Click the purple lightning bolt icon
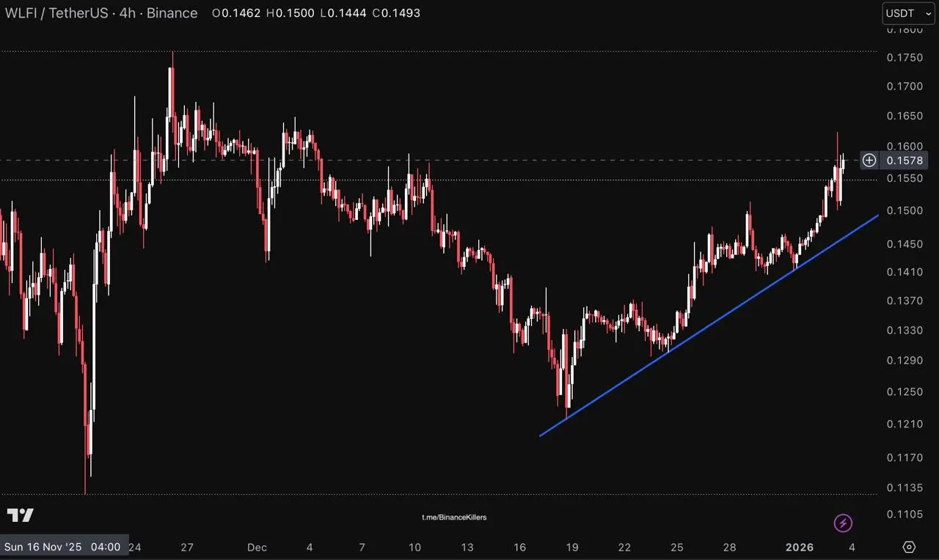Viewport: 939px width, 560px height. click(843, 523)
